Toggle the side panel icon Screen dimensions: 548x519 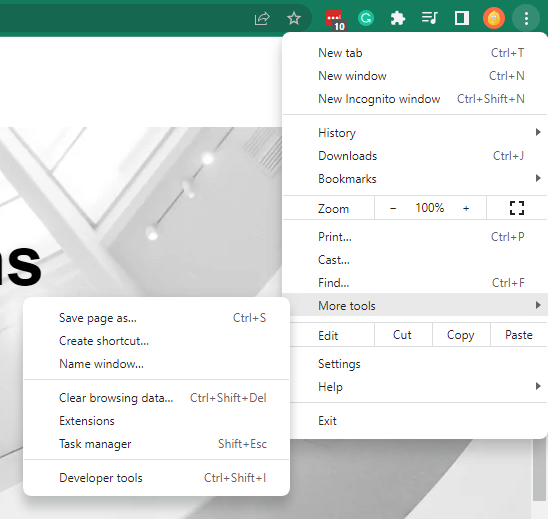pos(462,18)
